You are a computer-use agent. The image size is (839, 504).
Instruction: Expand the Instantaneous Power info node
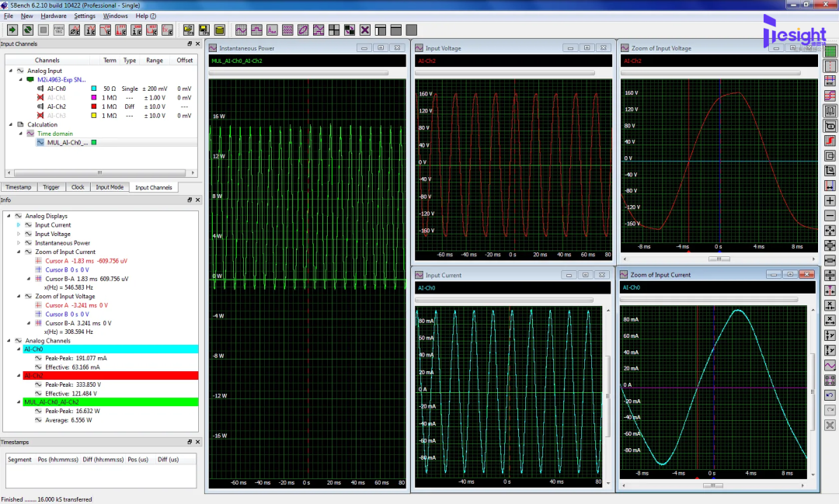tap(19, 243)
